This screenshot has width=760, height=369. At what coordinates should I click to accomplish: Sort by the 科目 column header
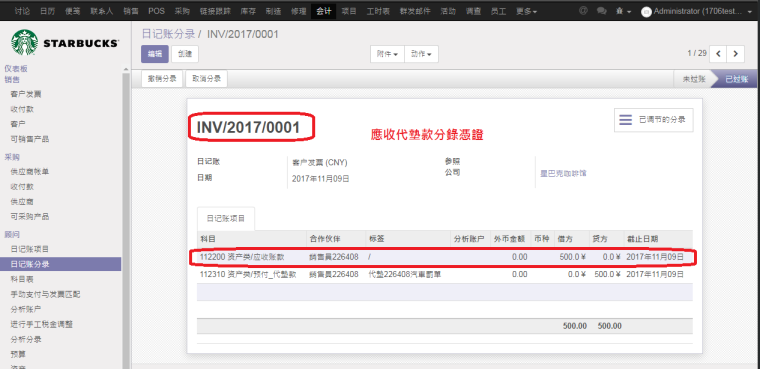coord(252,239)
